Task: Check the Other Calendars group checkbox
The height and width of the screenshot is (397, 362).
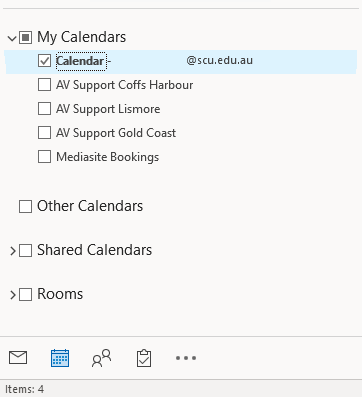Action: pyautogui.click(x=25, y=206)
